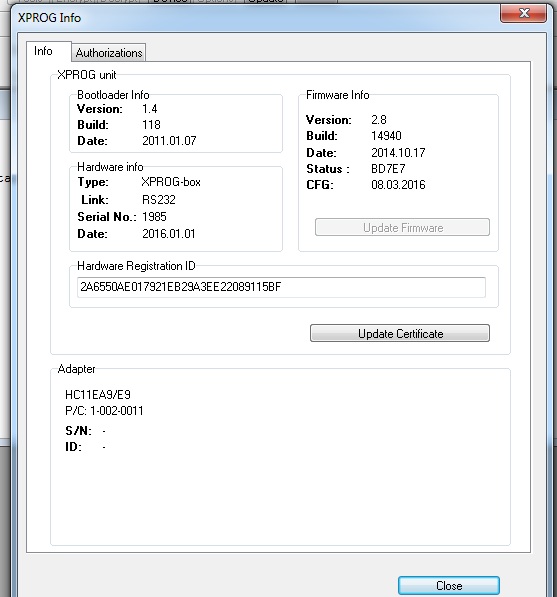Click the Update Firmware button
This screenshot has height=597, width=557.
click(x=402, y=227)
